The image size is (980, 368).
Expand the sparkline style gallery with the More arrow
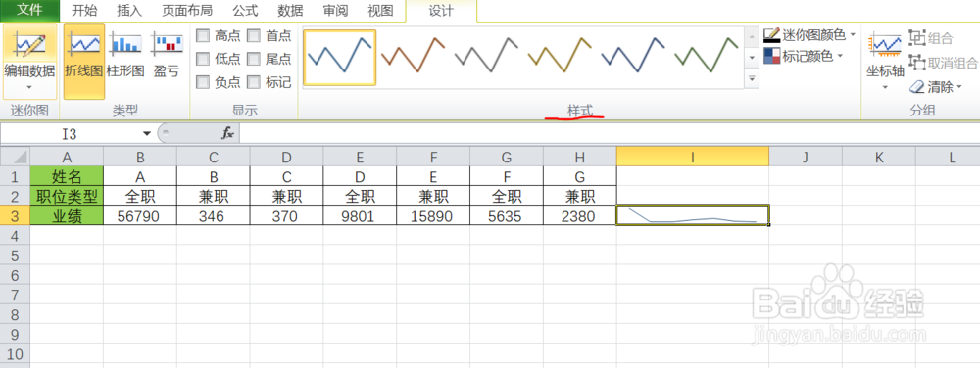point(752,79)
